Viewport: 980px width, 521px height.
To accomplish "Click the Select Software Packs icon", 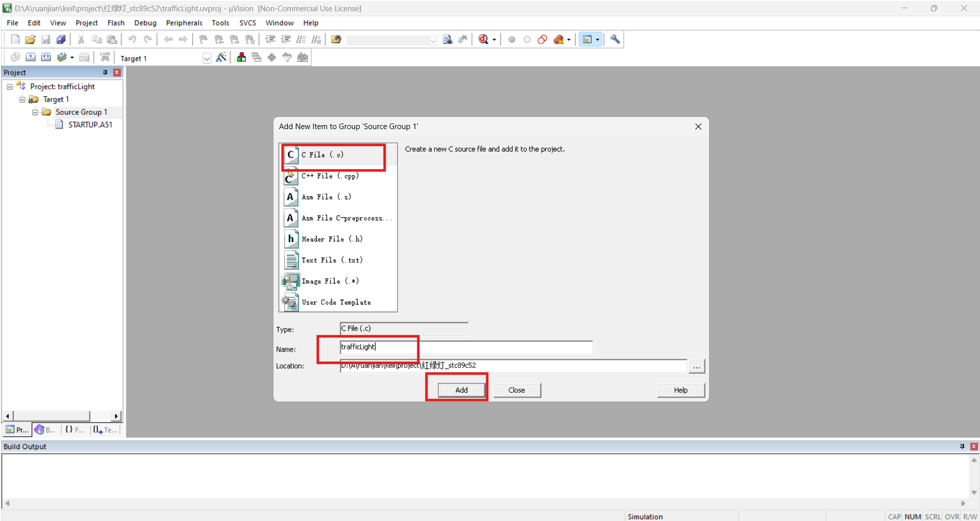I will pos(287,57).
